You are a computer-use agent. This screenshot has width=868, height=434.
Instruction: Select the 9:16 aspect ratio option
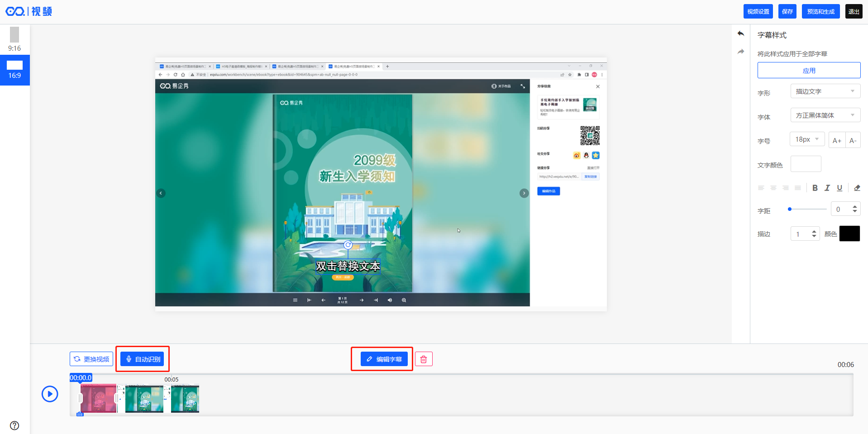point(14,39)
